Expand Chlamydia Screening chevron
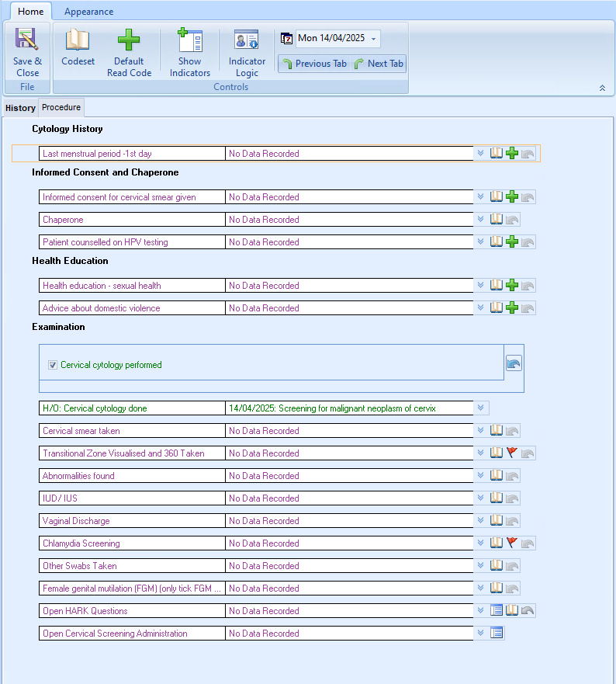The height and width of the screenshot is (684, 616). 480,543
